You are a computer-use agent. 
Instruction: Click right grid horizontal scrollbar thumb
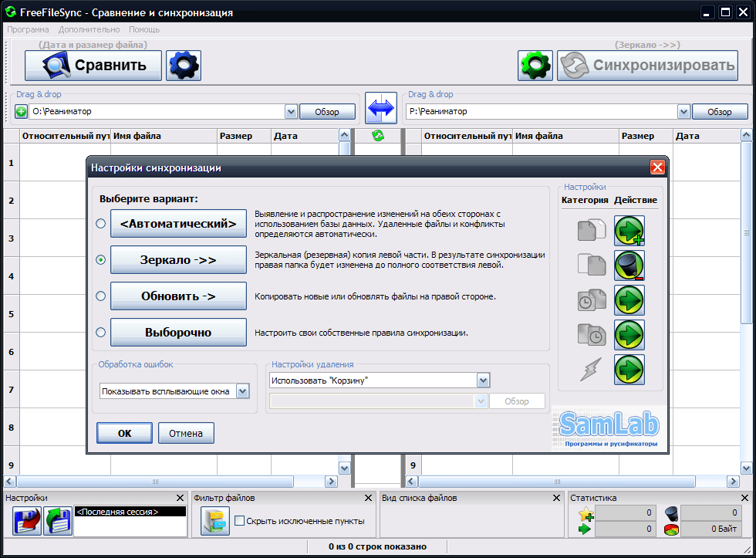point(557,482)
